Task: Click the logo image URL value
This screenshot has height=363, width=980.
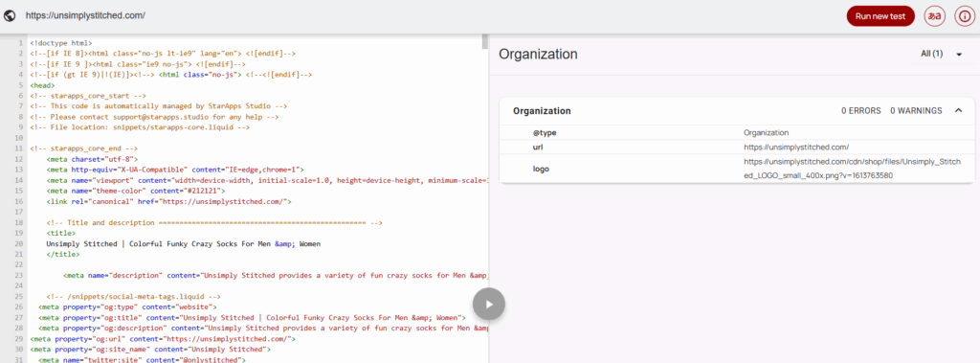Action: pyautogui.click(x=852, y=169)
